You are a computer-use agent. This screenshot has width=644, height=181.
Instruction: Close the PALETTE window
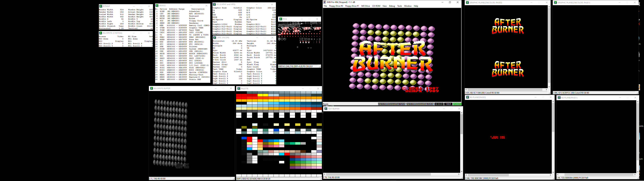318,88
